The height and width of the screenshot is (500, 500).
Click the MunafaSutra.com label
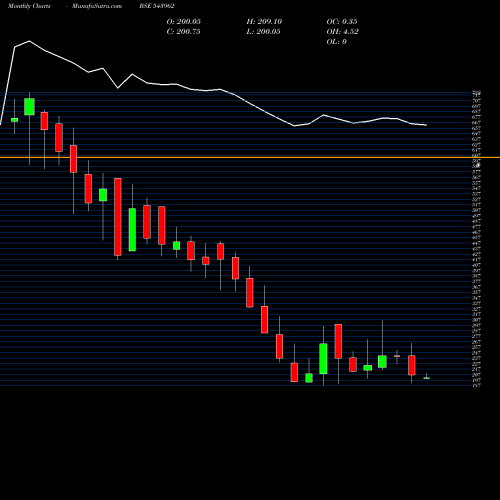[97, 6]
